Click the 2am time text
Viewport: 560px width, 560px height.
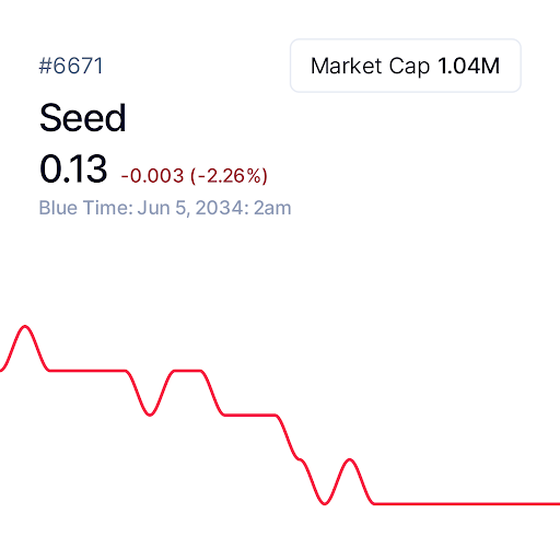click(272, 208)
